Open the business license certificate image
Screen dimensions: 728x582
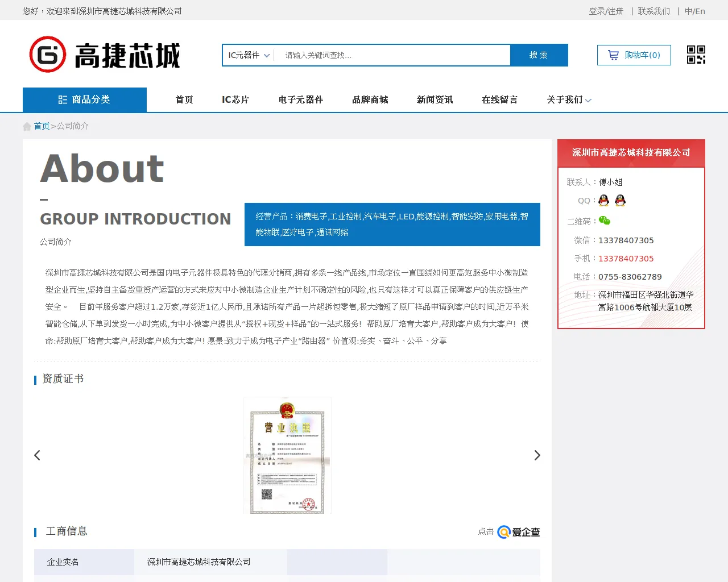(287, 455)
